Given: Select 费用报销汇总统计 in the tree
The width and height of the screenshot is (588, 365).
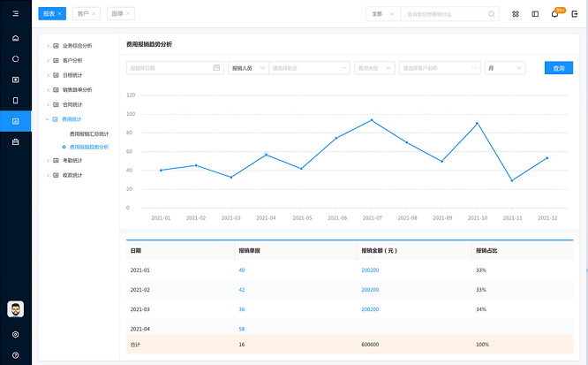Looking at the screenshot, I should click(88, 133).
